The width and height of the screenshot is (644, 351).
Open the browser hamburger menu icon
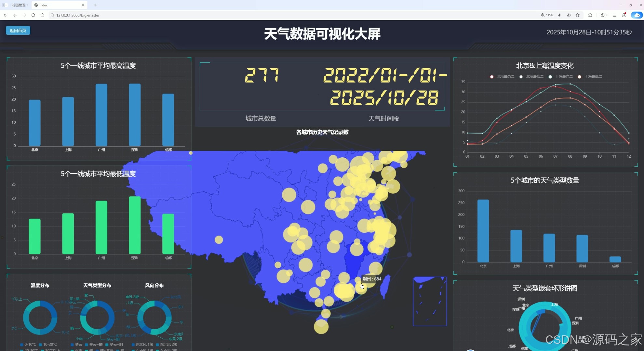coord(614,15)
